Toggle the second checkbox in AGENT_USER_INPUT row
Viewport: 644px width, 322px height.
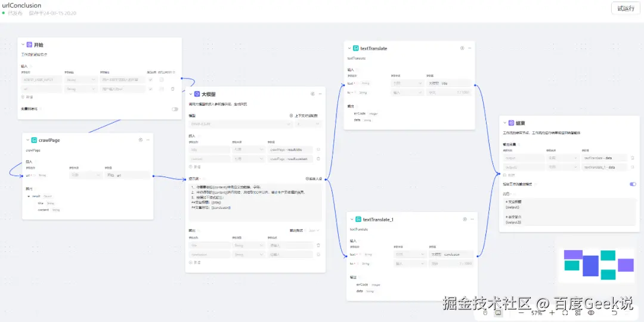[162, 80]
